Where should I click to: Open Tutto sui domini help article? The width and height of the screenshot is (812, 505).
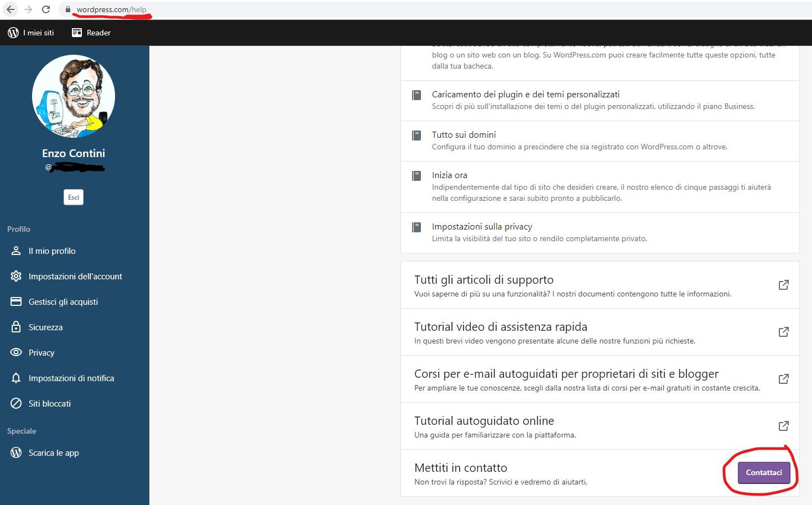click(x=464, y=135)
